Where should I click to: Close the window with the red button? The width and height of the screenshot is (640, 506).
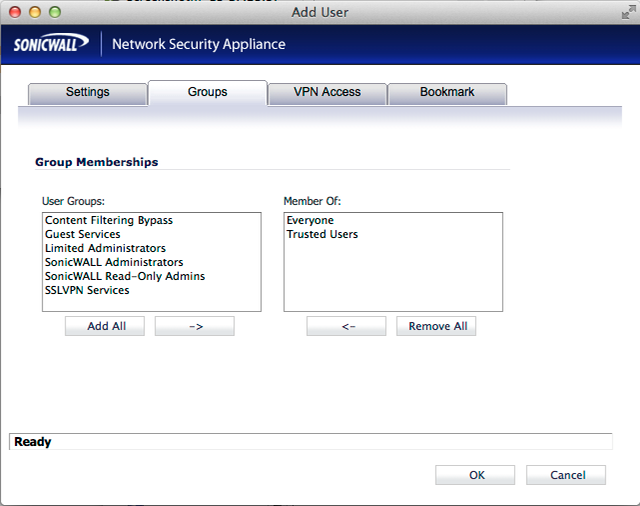click(x=15, y=12)
